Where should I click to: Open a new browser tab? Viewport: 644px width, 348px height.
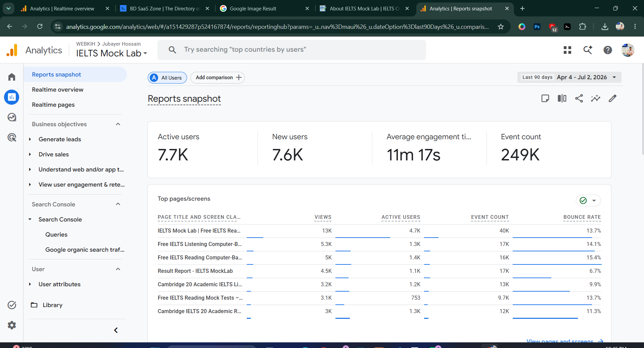coord(522,8)
